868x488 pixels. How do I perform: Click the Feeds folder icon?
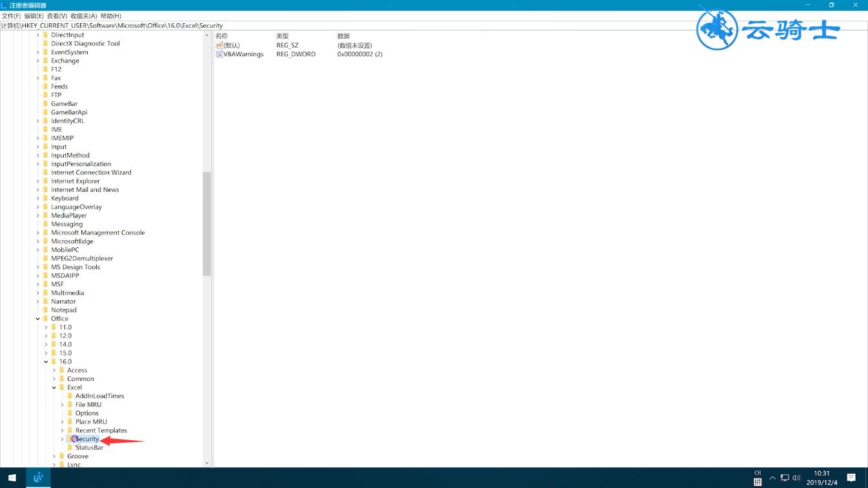[46, 86]
